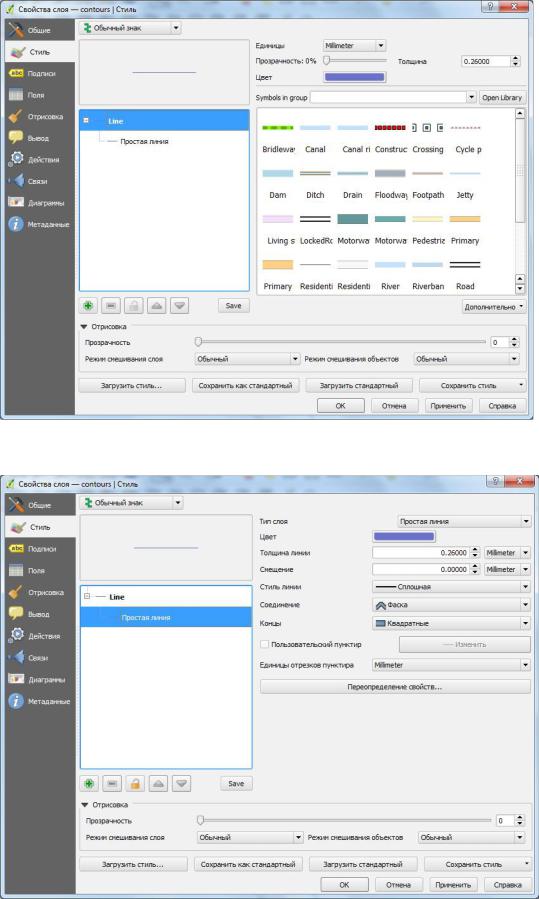Open Действия tab in Тип слоя dialog
This screenshot has height=899, width=539.
coord(38,636)
